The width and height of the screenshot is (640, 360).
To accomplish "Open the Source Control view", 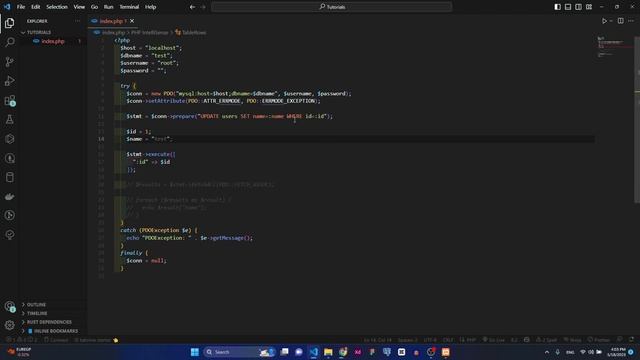I will pos(10,62).
